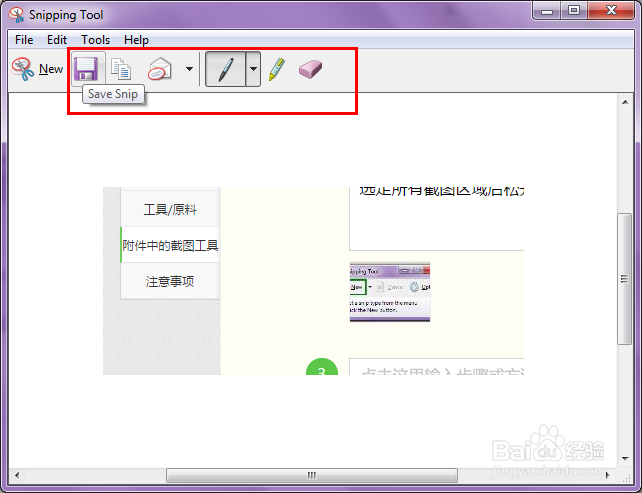Click the '工具/原料' item in the snip
The width and height of the screenshot is (642, 493).
coord(170,209)
